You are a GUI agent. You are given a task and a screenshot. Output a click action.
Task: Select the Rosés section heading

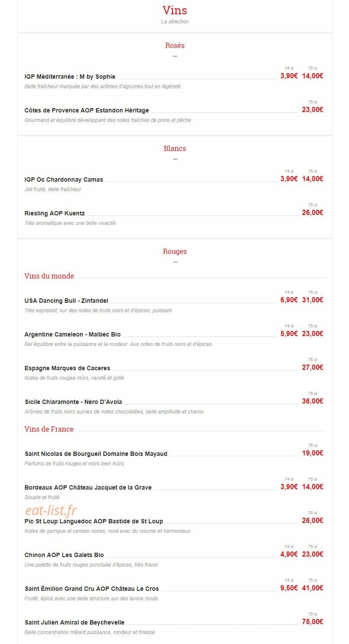click(175, 45)
